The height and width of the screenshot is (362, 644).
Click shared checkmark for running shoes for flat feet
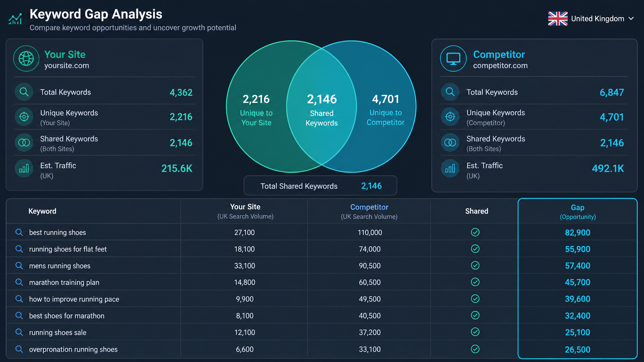click(475, 249)
